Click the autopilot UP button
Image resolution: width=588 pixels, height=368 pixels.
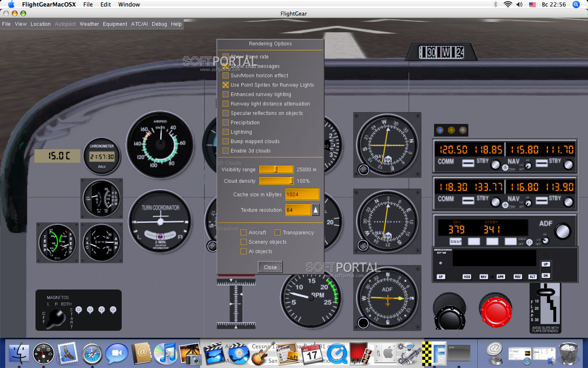[546, 264]
